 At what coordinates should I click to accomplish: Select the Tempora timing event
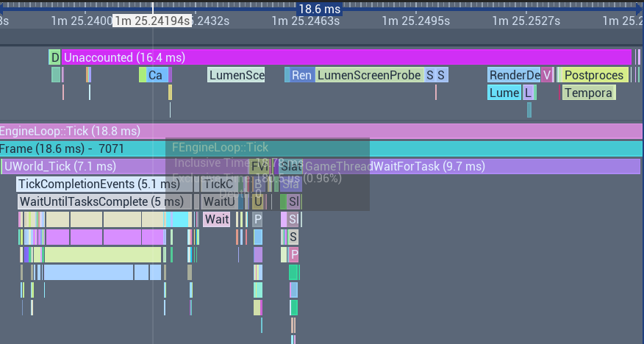point(588,93)
